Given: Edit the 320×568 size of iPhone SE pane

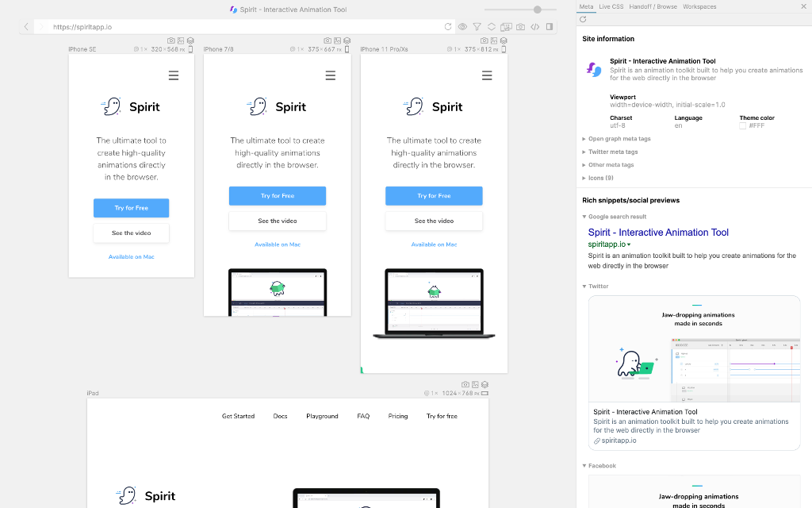Looking at the screenshot, I should (x=168, y=49).
